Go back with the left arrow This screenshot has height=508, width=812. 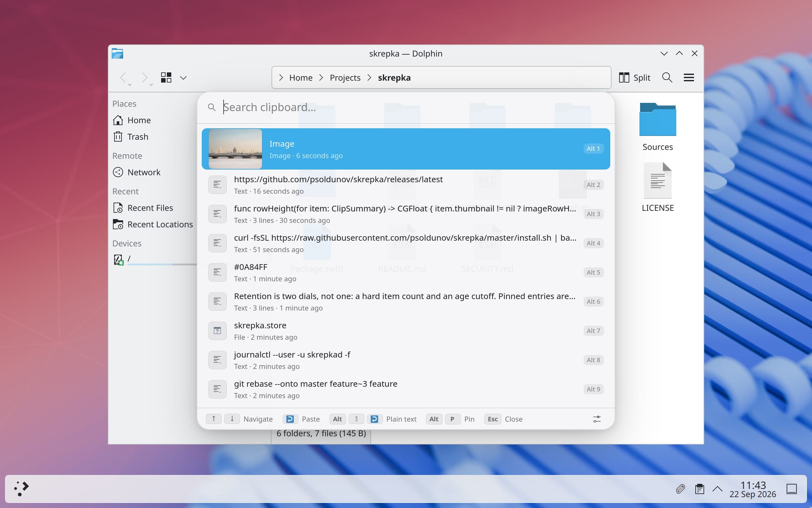tap(123, 77)
